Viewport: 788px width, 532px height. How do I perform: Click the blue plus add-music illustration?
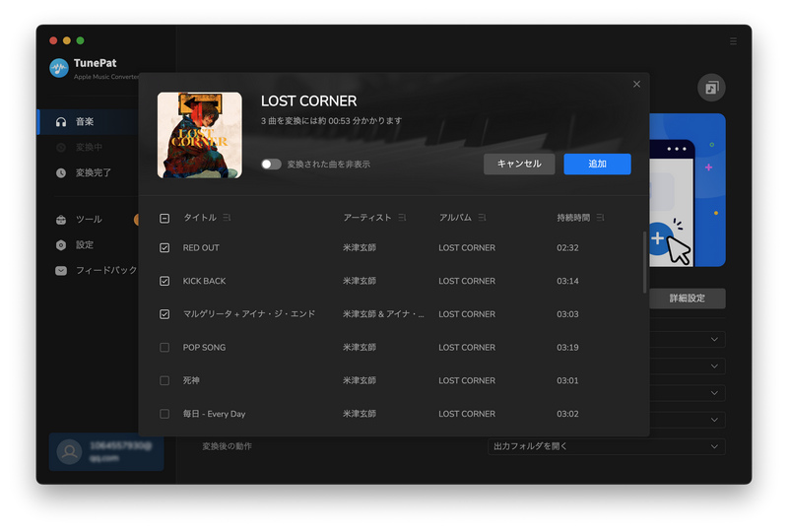[x=687, y=190]
